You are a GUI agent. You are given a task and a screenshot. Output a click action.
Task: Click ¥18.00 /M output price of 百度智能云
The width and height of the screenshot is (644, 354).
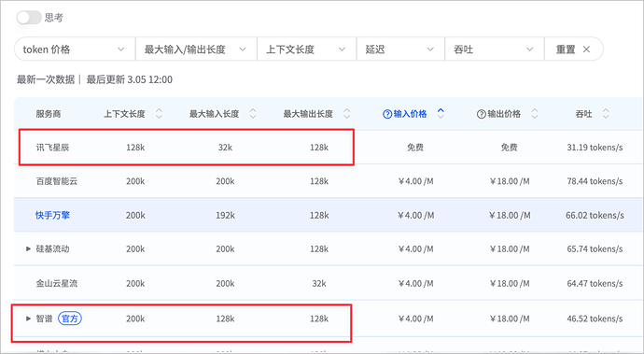click(x=510, y=181)
